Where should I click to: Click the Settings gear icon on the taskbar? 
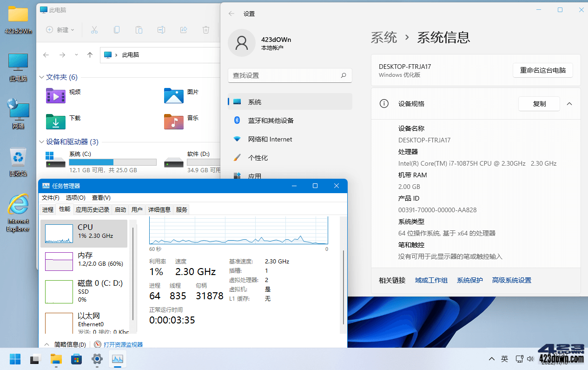coord(97,359)
